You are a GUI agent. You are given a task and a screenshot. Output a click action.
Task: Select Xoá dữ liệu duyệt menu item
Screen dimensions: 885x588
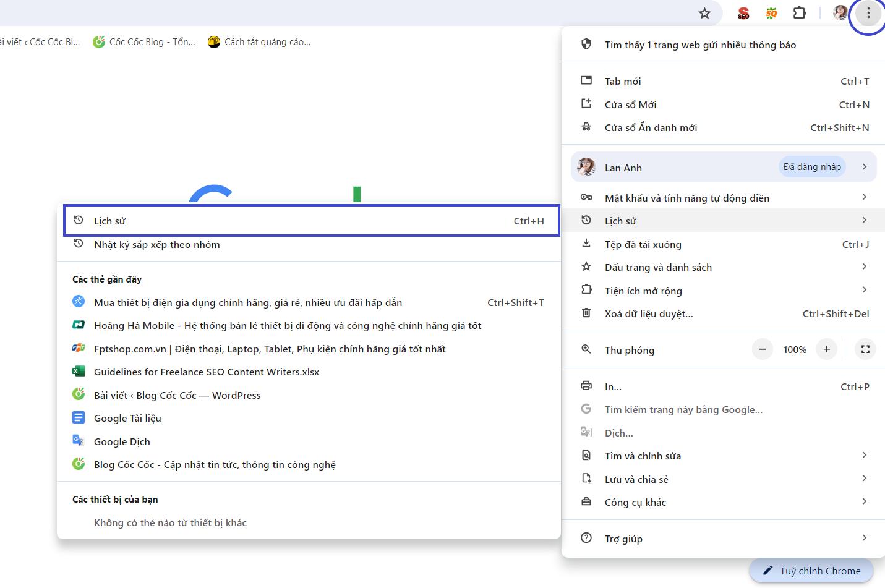(x=724, y=313)
